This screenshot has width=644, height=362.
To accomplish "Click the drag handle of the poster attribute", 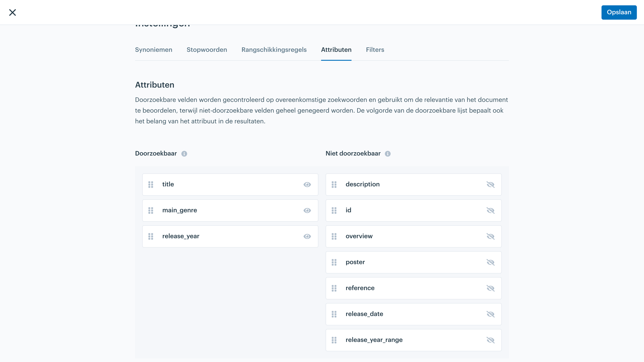I will click(x=334, y=262).
